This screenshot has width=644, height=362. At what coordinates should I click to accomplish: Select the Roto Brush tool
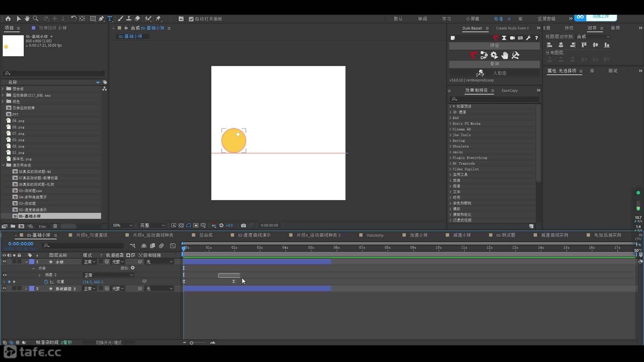tap(148, 19)
